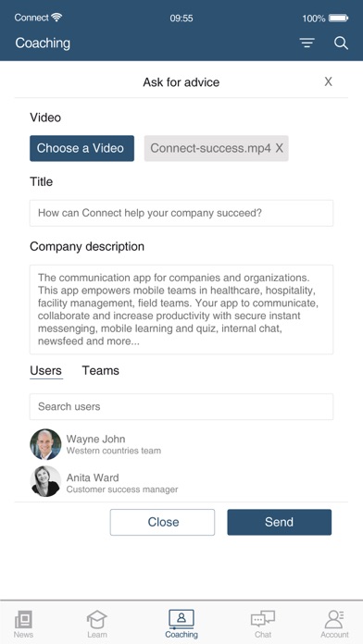Screen dimensions: 363x644
Task: Open the filter icon in header
Action: pos(307,43)
